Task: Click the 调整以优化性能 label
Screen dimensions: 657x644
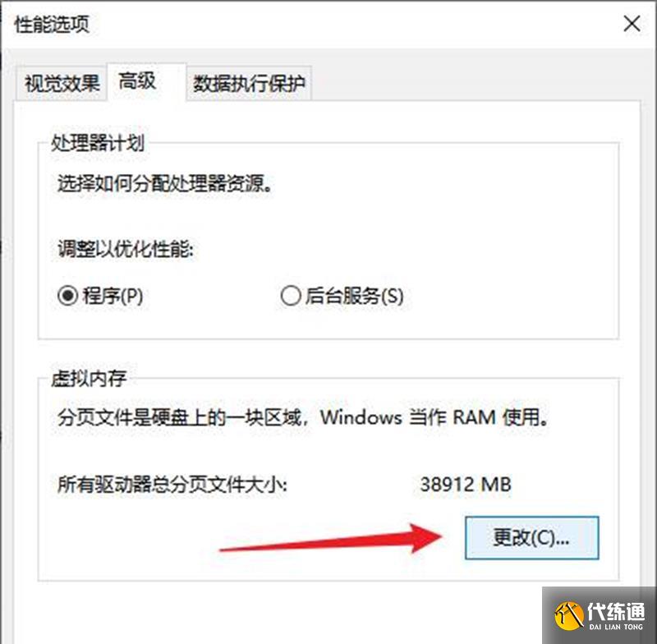Action: pos(126,249)
